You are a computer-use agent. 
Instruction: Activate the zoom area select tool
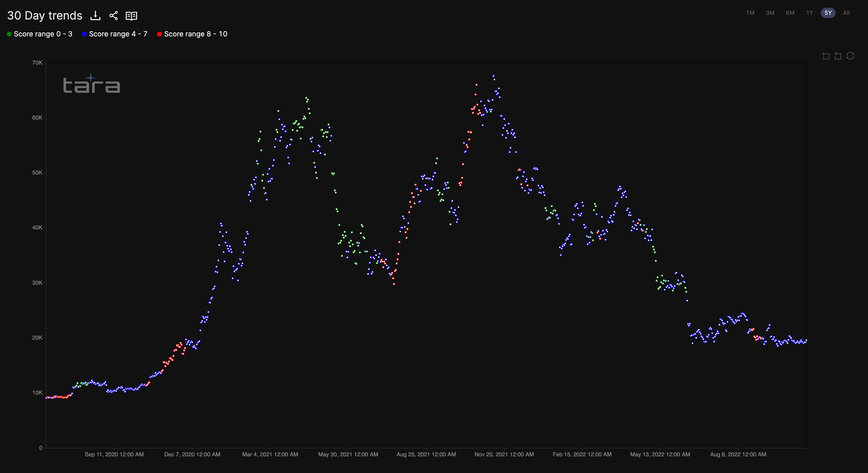[825, 56]
